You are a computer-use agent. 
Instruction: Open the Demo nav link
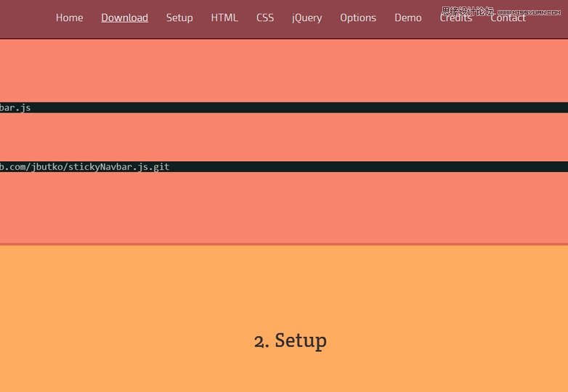(408, 17)
